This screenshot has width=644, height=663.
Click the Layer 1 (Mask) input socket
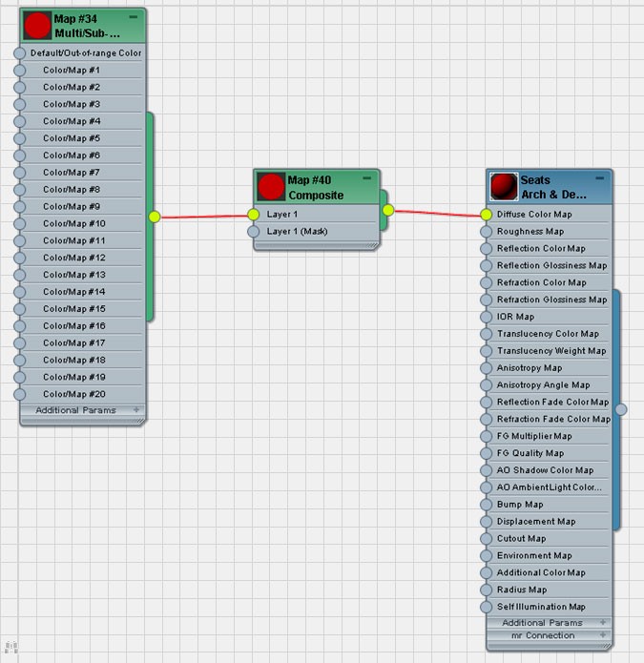[x=253, y=231]
